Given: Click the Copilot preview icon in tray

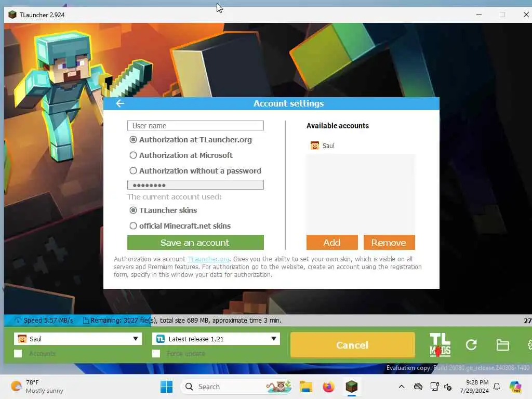Looking at the screenshot, I should (x=515, y=387).
